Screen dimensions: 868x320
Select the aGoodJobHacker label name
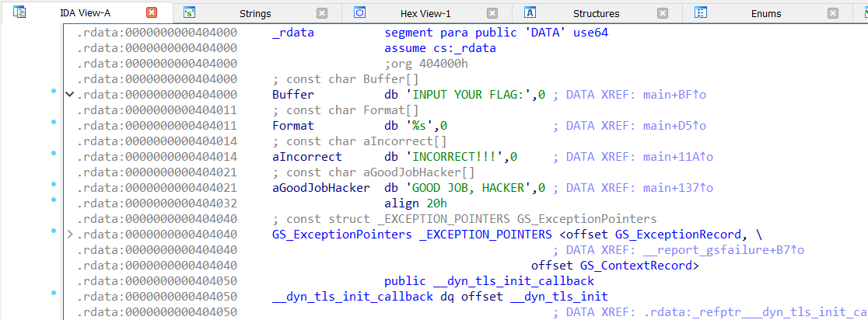tap(321, 188)
